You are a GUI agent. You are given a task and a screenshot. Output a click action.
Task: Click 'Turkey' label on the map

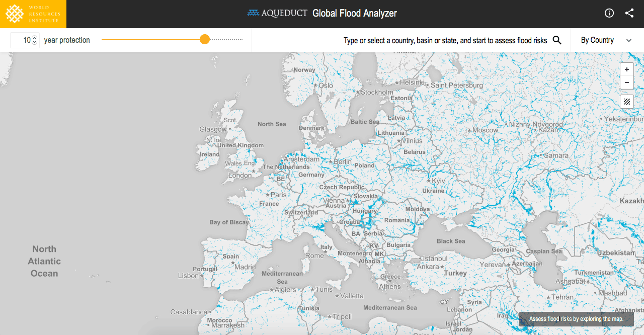(455, 273)
